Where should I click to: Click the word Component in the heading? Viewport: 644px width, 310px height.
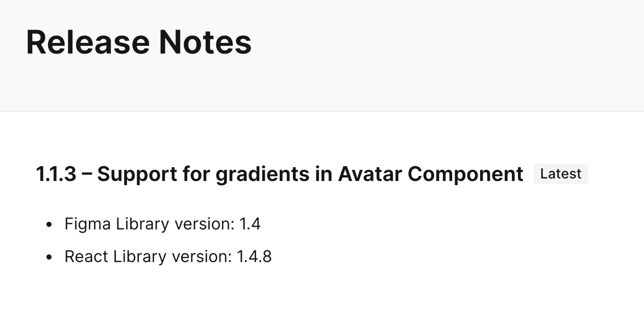pyautogui.click(x=466, y=175)
